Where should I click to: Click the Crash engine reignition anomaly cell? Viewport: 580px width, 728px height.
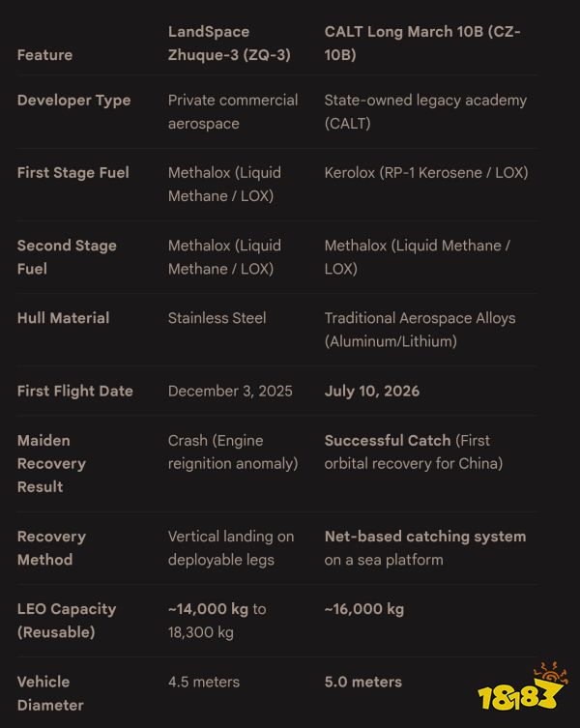[x=233, y=451]
